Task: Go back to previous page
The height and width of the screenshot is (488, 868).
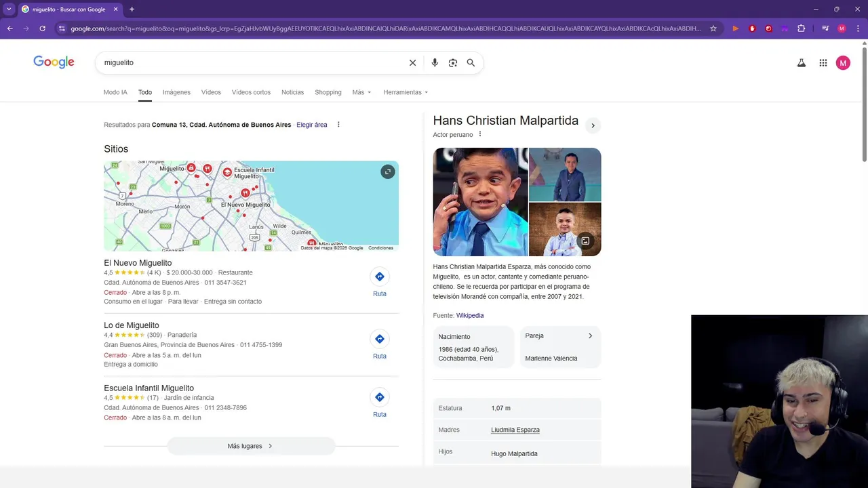Action: click(x=10, y=28)
